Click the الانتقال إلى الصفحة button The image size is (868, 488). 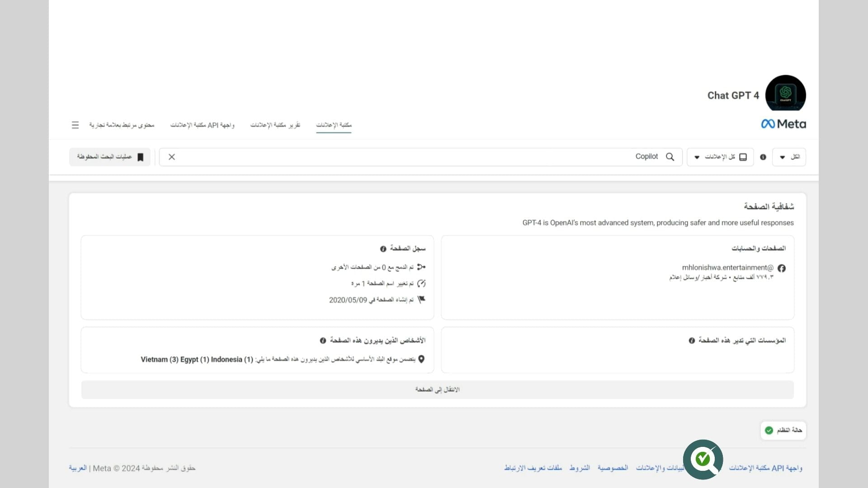tap(437, 389)
